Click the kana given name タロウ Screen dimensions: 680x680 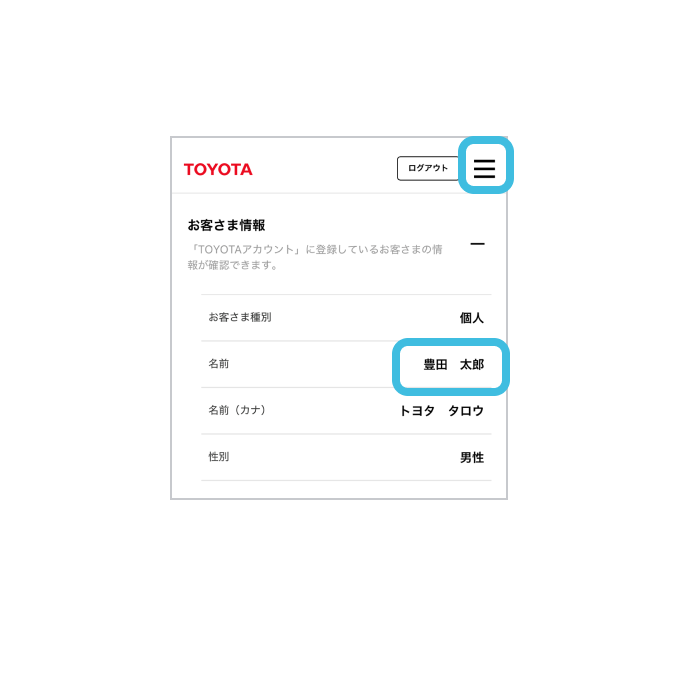coord(466,411)
